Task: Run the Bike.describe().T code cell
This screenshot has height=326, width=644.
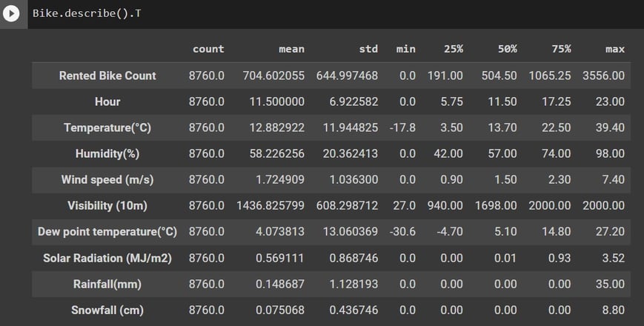Action: click(x=11, y=13)
